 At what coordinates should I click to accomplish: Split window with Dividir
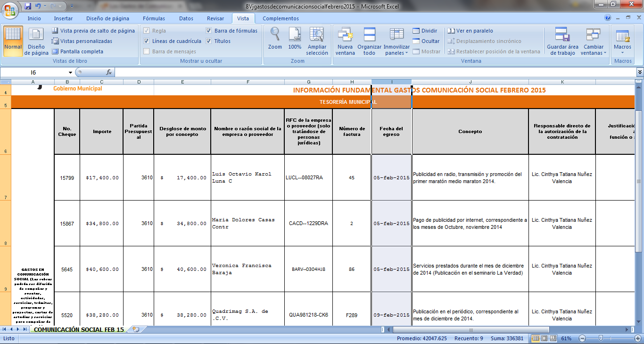click(425, 31)
